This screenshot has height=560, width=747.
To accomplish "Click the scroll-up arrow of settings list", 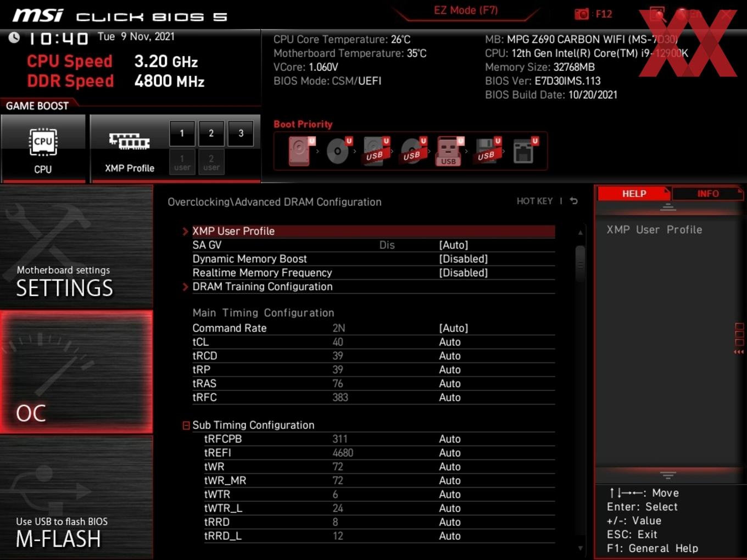I will [x=580, y=233].
